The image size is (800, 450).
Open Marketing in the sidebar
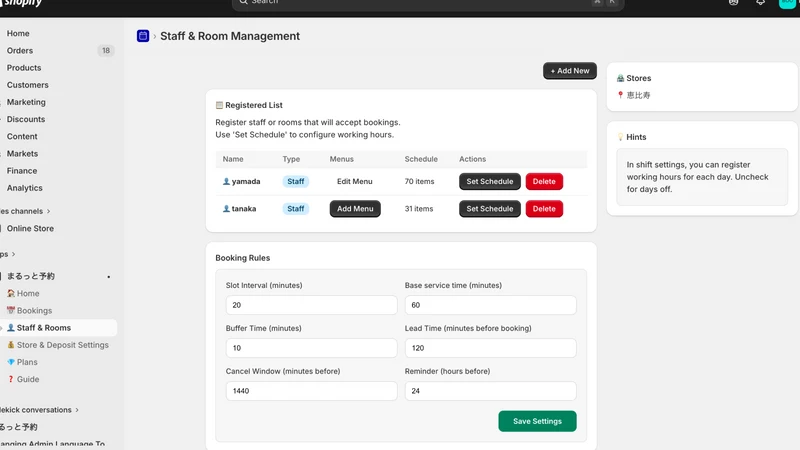click(x=26, y=102)
